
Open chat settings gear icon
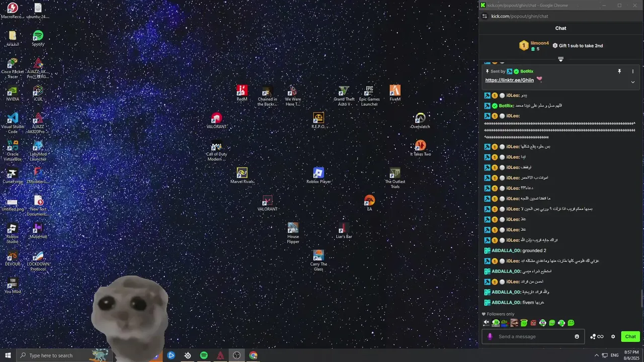tap(613, 336)
